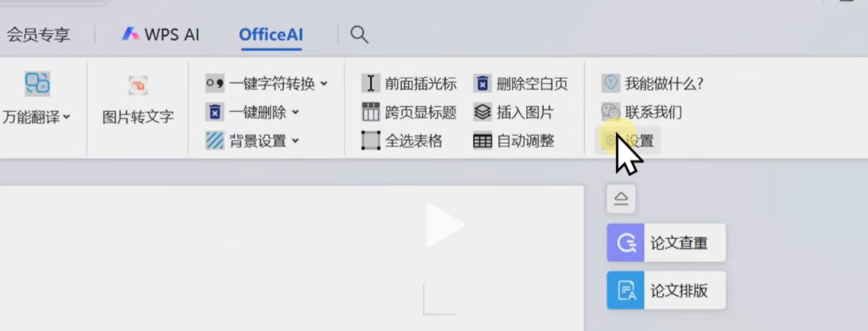Choose the 全选表格 command
This screenshot has height=331, width=868.
tap(414, 141)
